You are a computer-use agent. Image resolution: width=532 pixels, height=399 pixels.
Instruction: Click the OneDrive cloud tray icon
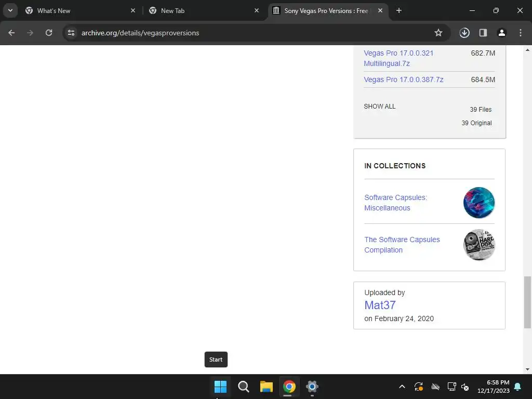pyautogui.click(x=435, y=387)
